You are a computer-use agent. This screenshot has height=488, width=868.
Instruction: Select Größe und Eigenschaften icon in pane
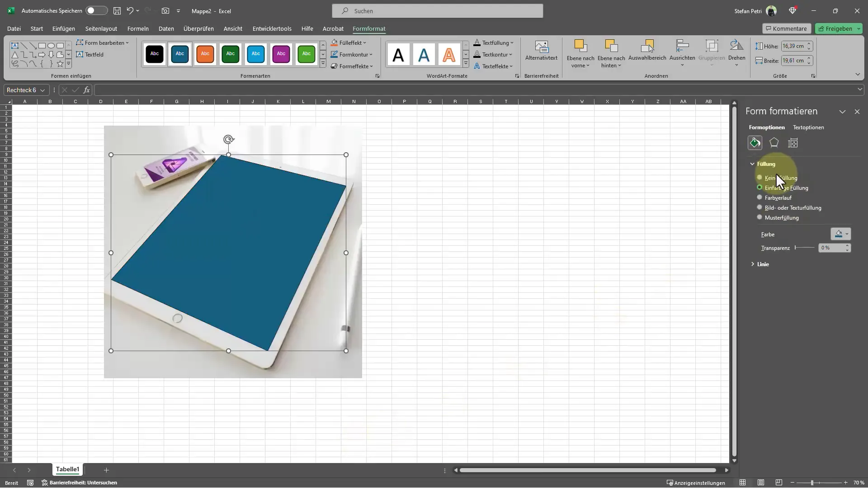(793, 143)
